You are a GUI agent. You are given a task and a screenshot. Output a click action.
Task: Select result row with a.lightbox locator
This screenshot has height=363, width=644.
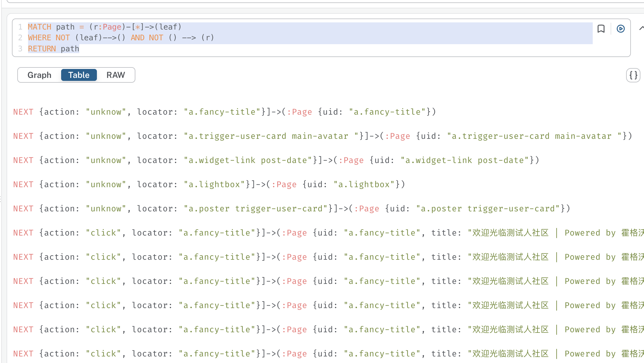(209, 184)
